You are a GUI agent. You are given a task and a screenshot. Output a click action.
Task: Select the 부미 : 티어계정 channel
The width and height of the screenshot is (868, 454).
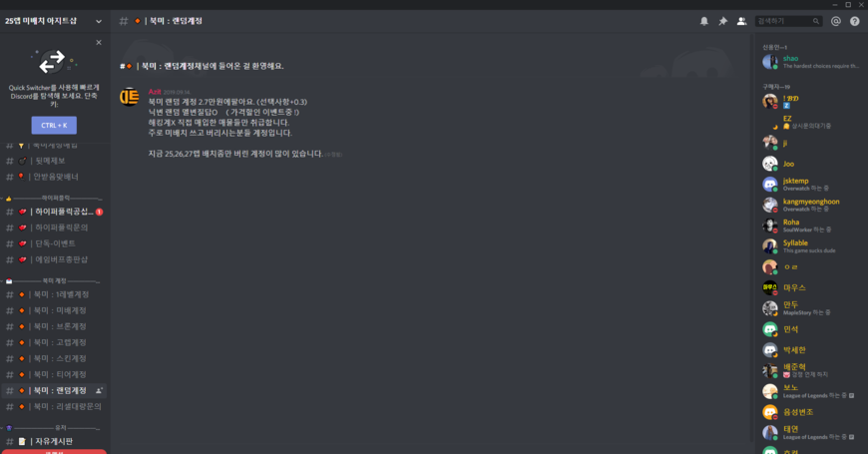(54, 375)
